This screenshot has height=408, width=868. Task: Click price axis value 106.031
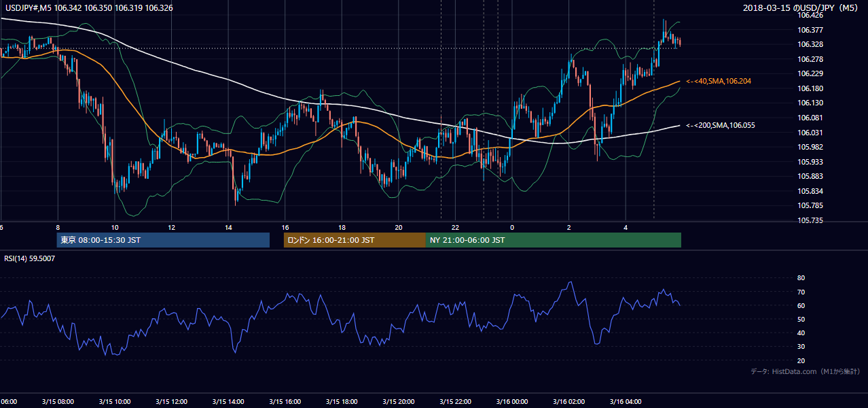tap(810, 133)
